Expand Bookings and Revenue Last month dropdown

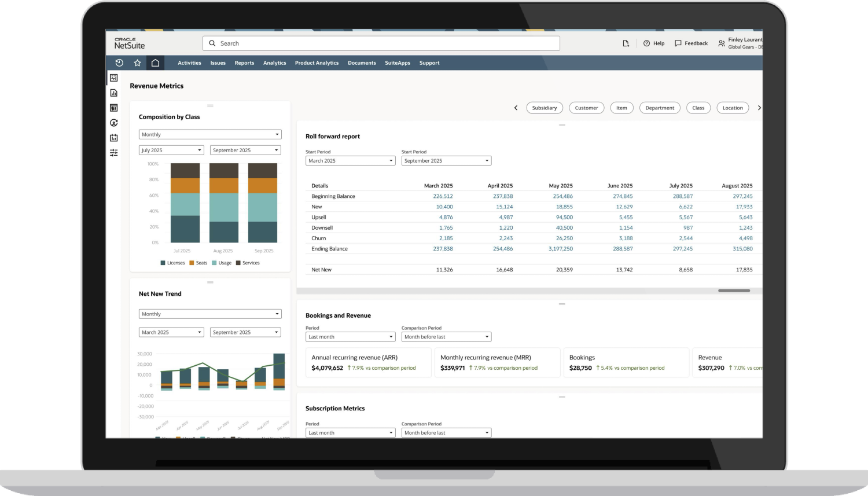350,337
